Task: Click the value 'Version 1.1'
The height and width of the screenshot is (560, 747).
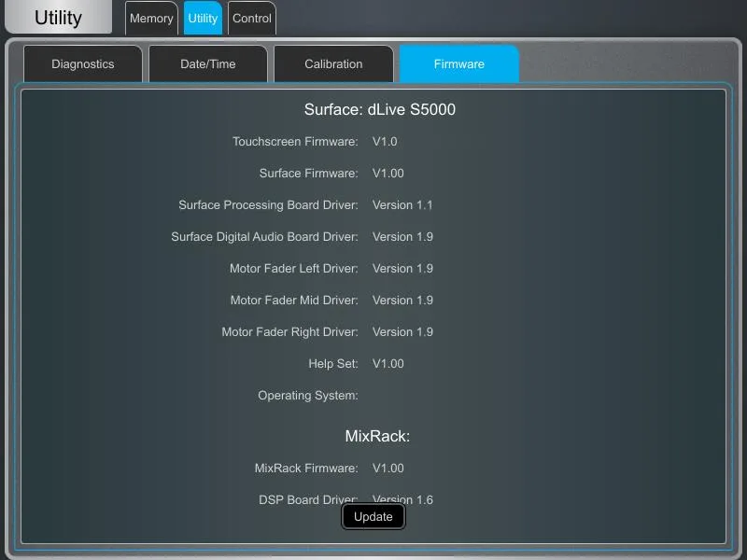Action: [x=402, y=205]
